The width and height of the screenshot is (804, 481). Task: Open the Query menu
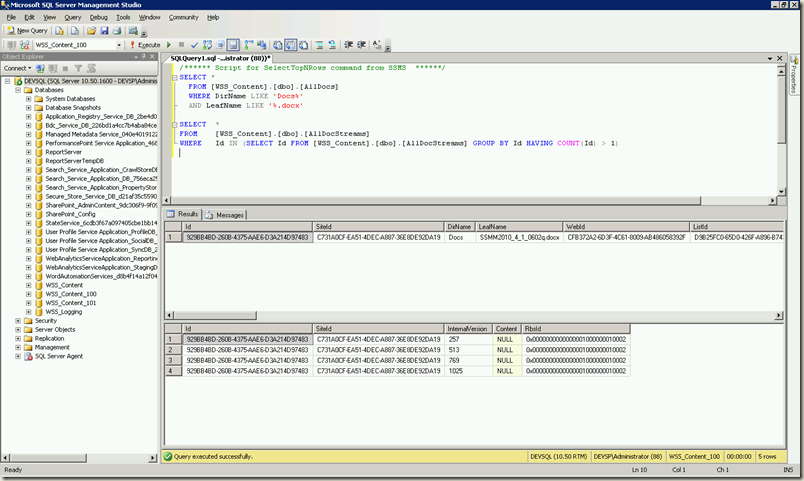point(72,17)
